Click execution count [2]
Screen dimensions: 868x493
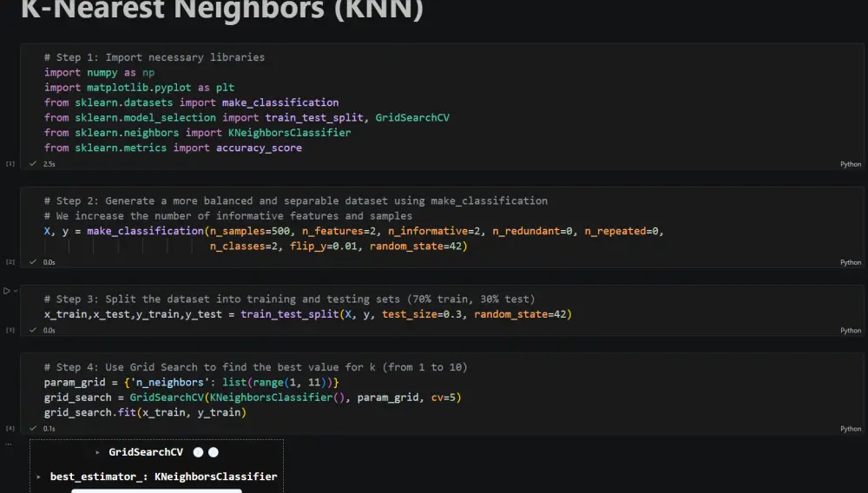pyautogui.click(x=10, y=262)
